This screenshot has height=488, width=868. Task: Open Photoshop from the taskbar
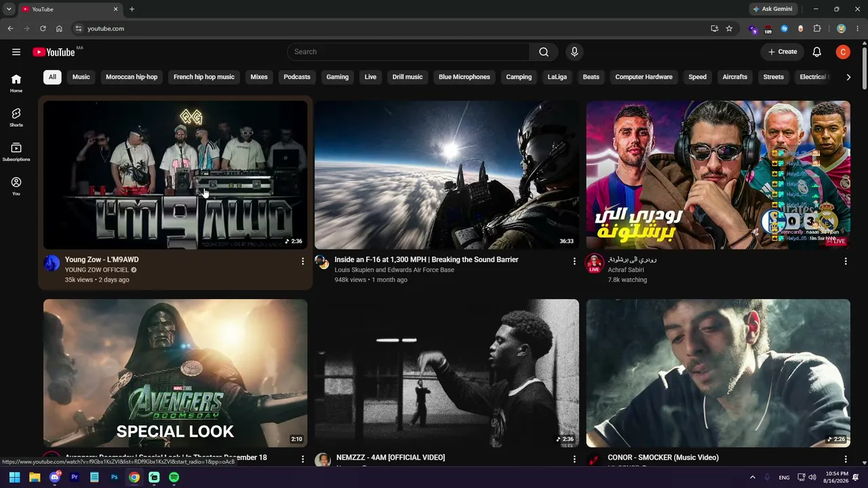click(115, 477)
